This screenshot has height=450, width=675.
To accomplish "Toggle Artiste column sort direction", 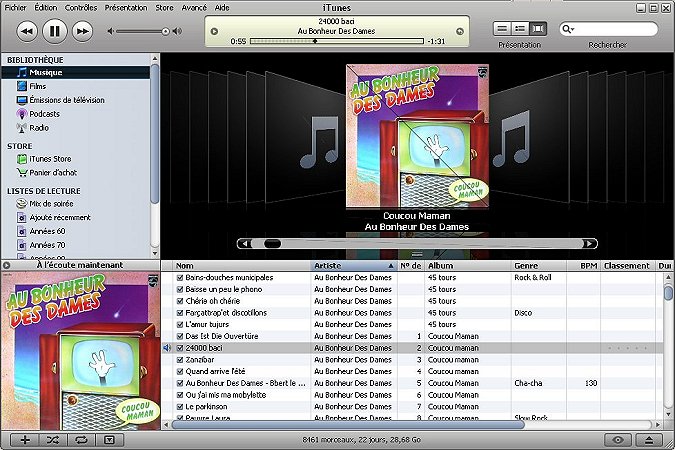I will [x=354, y=266].
